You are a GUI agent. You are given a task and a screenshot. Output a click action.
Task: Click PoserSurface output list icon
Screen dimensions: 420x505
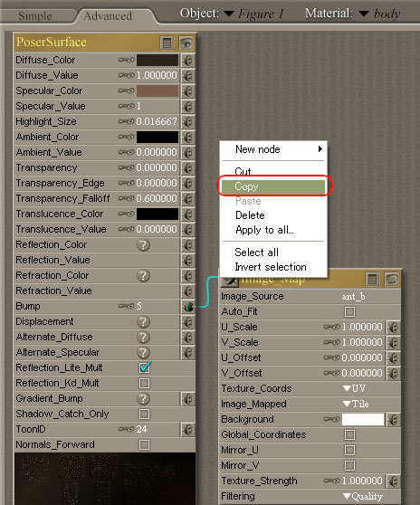167,43
